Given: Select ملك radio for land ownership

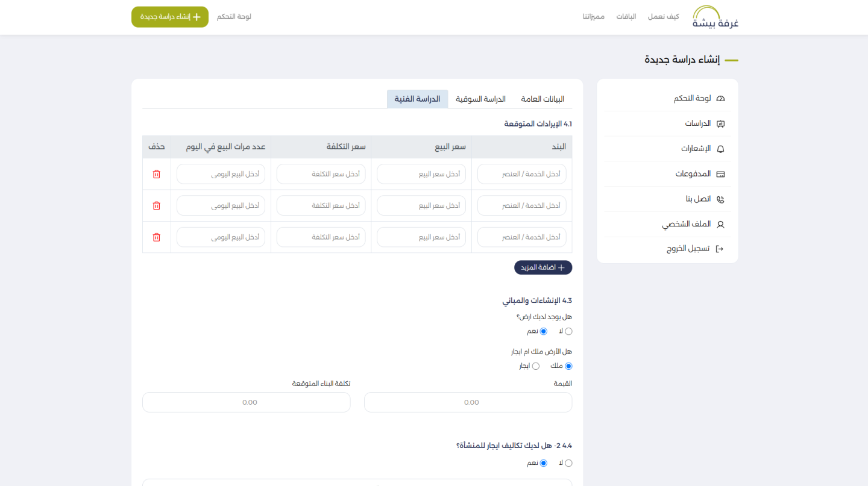Looking at the screenshot, I should point(568,366).
